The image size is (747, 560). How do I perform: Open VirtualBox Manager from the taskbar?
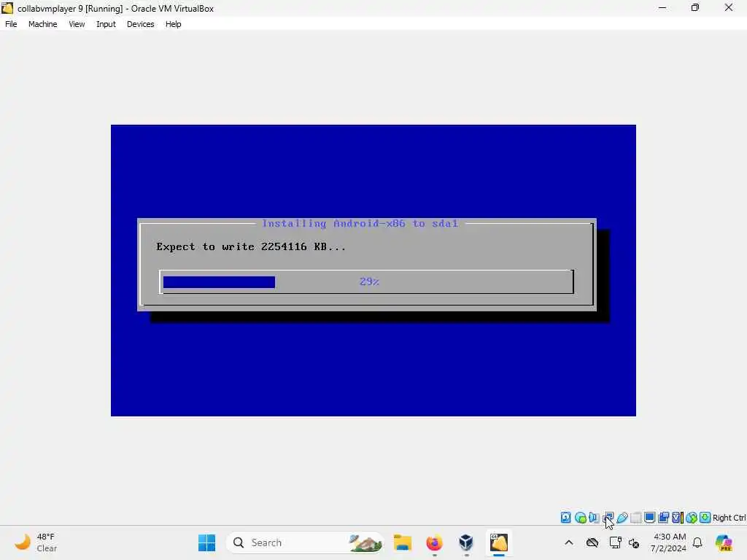[466, 542]
